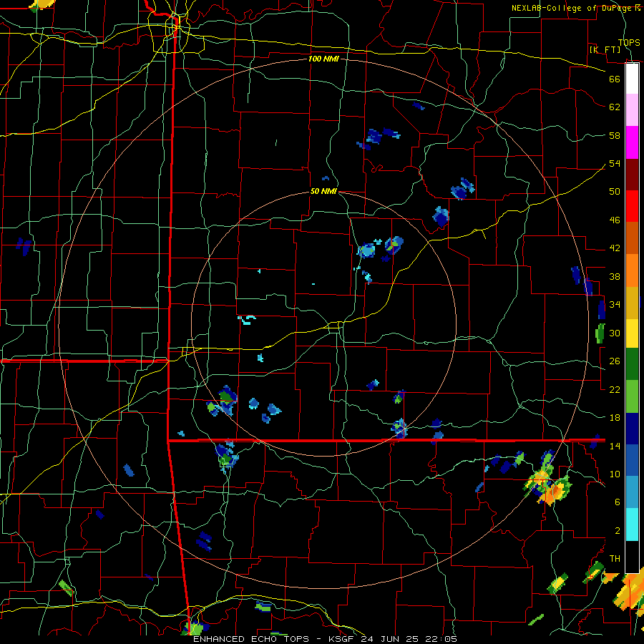
Task: Click the gold legend swatch
Action: [x=632, y=302]
